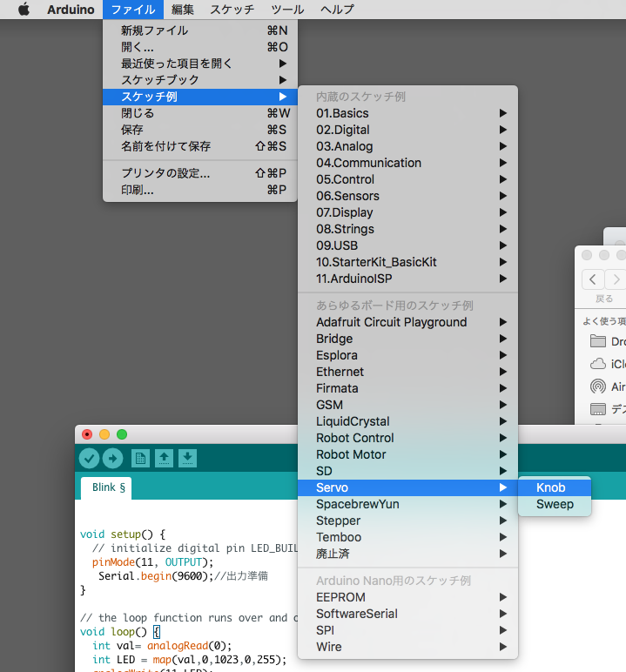The width and height of the screenshot is (626, 672).
Task: Choose 印刷... from the file menu
Action: tap(200, 190)
